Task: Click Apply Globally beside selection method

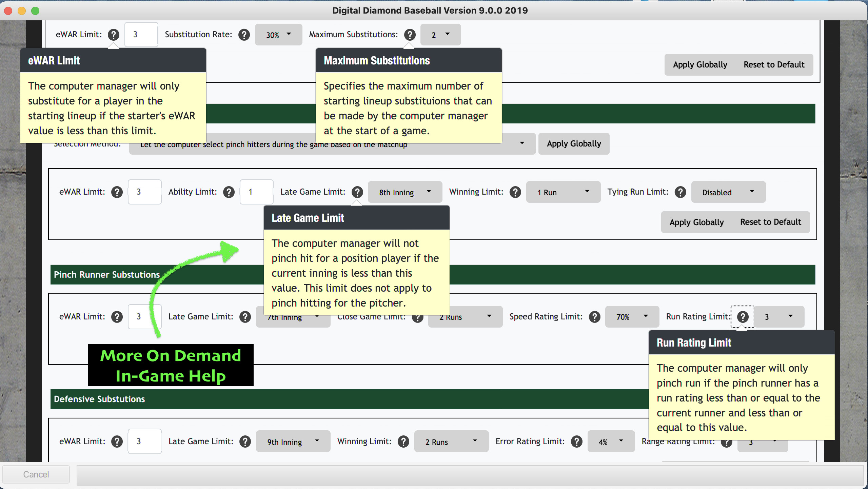Action: [x=574, y=144]
